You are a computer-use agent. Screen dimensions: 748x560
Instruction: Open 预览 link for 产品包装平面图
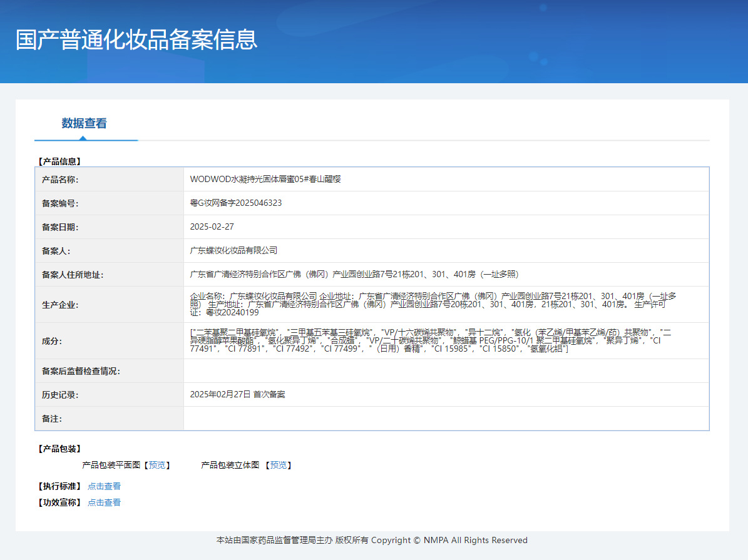(x=157, y=465)
